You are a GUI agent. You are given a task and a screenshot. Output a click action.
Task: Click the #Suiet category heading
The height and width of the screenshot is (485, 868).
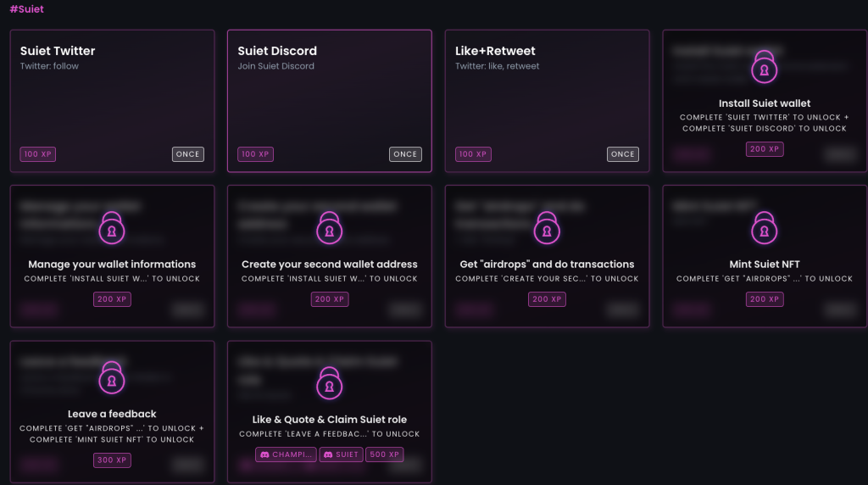point(26,8)
